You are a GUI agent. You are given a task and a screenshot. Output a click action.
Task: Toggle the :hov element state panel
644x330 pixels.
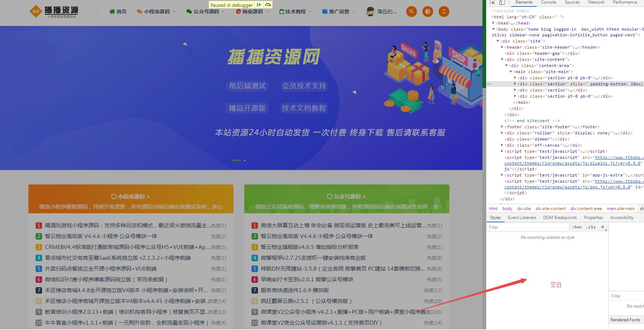pyautogui.click(x=577, y=227)
